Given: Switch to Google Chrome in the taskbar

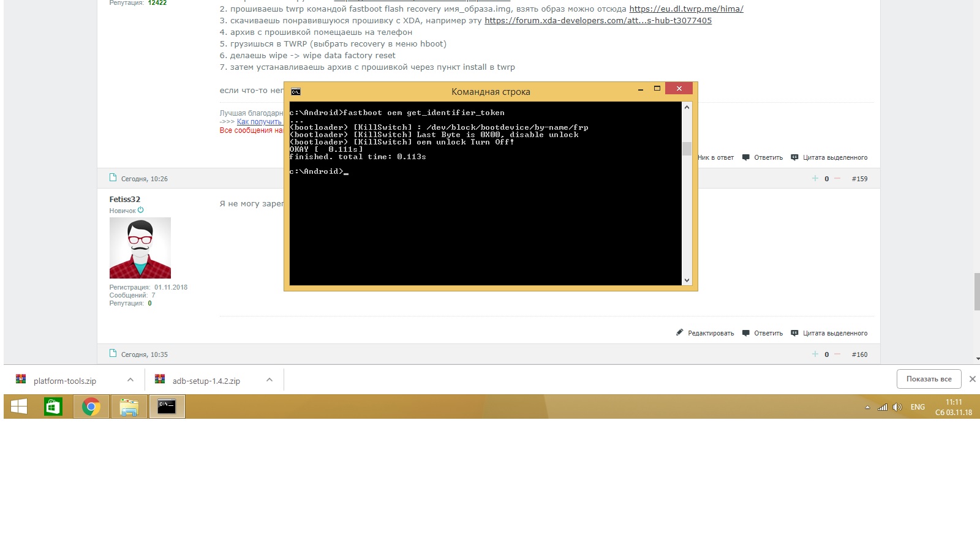Looking at the screenshot, I should (91, 407).
